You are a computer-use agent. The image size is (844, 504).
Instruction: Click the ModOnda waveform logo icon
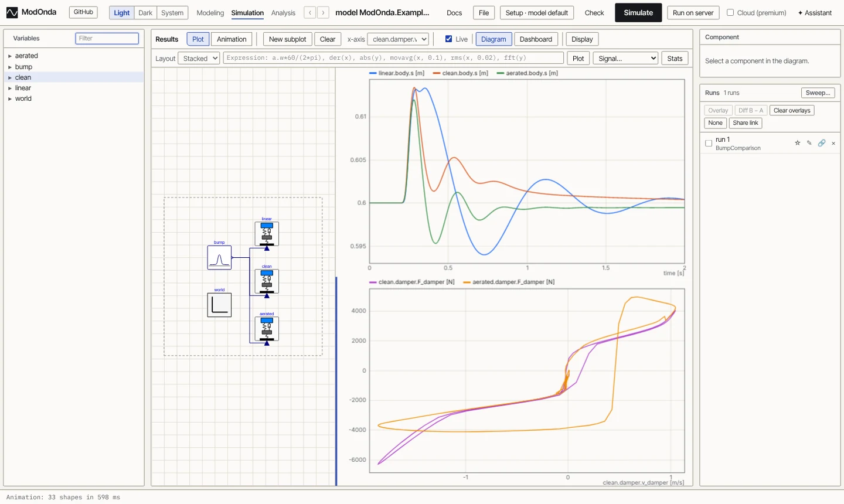point(12,12)
